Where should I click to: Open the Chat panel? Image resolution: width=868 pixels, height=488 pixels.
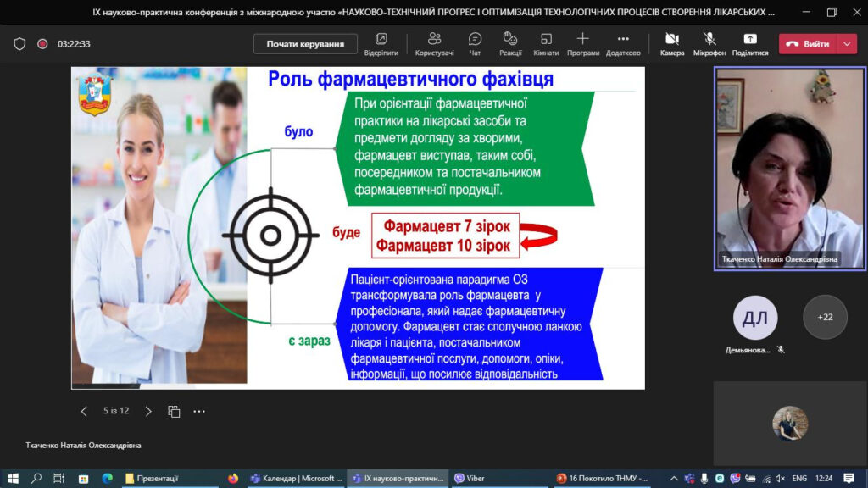(x=475, y=43)
